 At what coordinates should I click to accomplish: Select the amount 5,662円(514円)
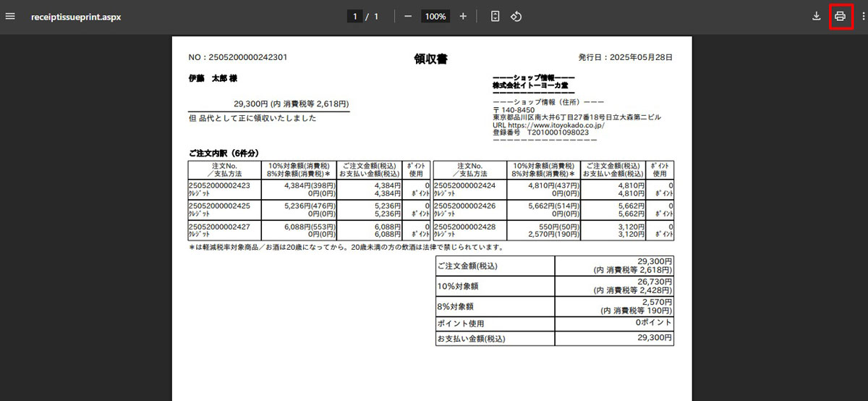[553, 206]
